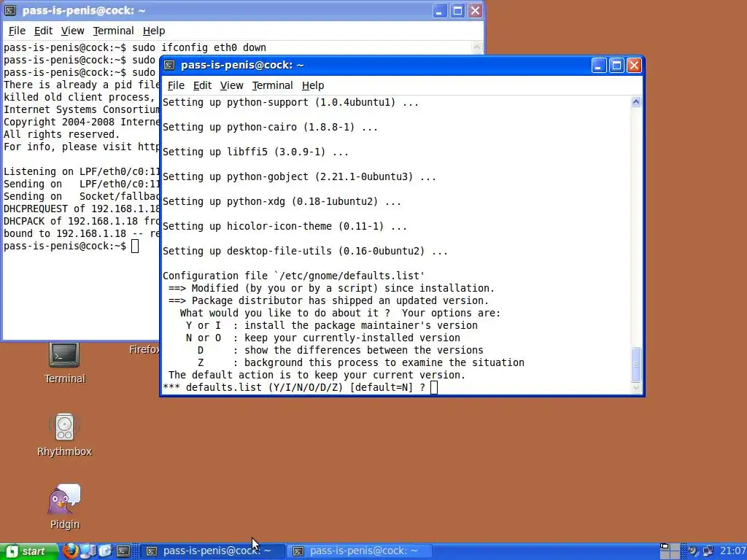The height and width of the screenshot is (560, 747).
Task: Click the line 'Setting up desktop-file-utils (0.16-0ubuntu2)'
Action: 305,251
